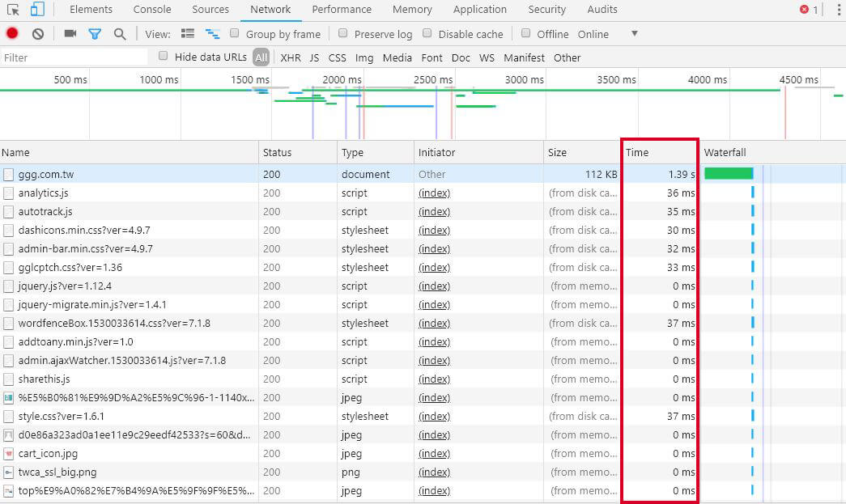Filter requests by Img

(x=364, y=57)
